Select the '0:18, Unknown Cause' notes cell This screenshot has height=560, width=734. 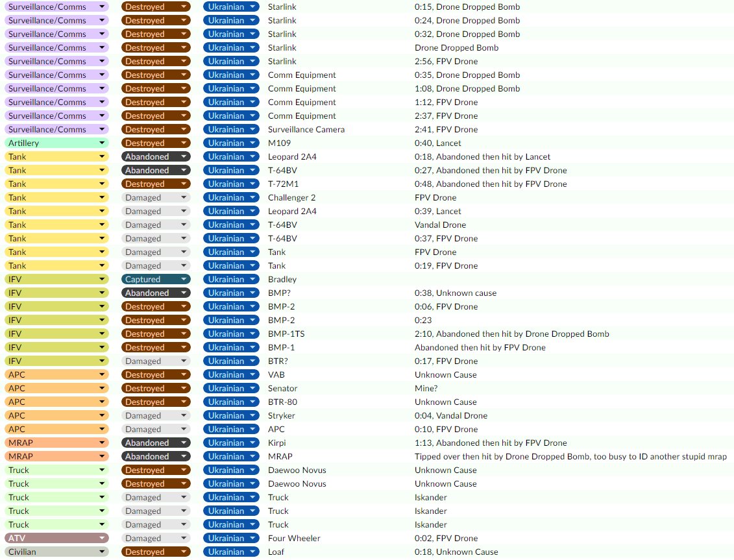coord(456,552)
